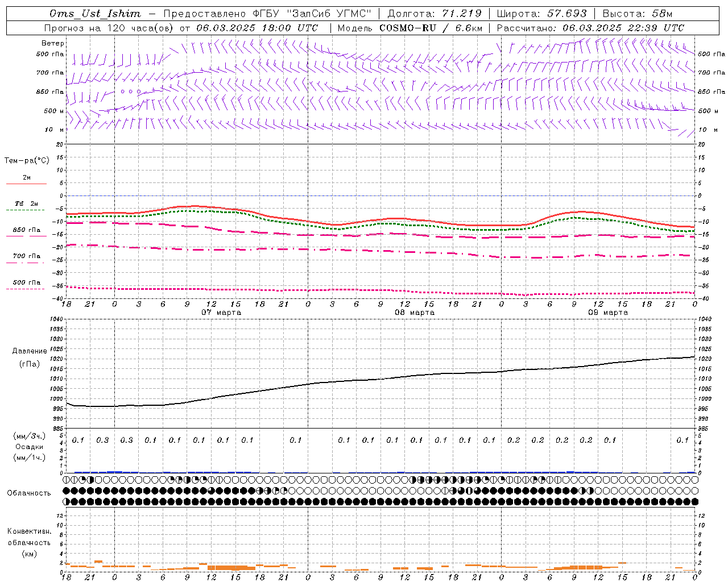Click the "Ветер" wind panel label
Image resolution: width=728 pixels, height=582 pixels.
coord(53,43)
